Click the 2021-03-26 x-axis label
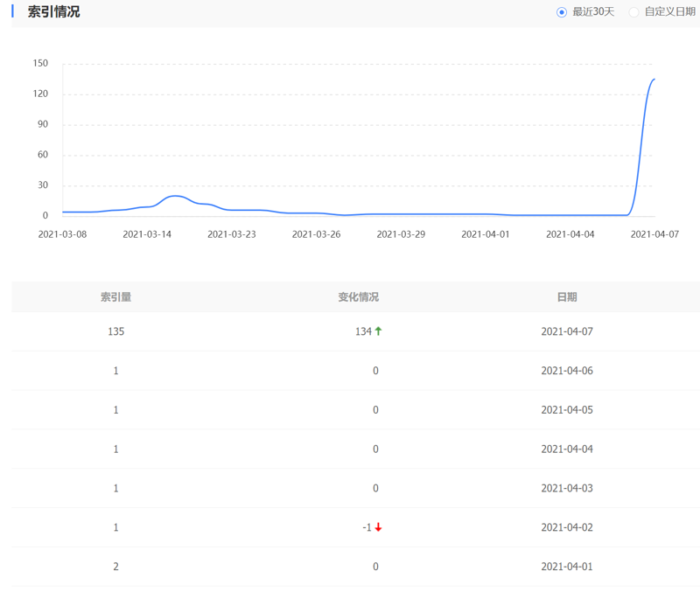Viewport: 700px width, 592px height. 316,234
